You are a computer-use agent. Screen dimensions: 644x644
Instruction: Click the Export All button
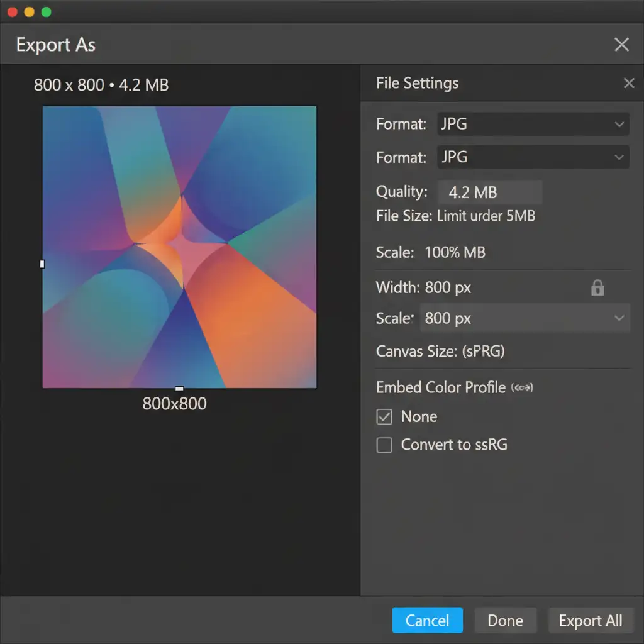click(590, 621)
